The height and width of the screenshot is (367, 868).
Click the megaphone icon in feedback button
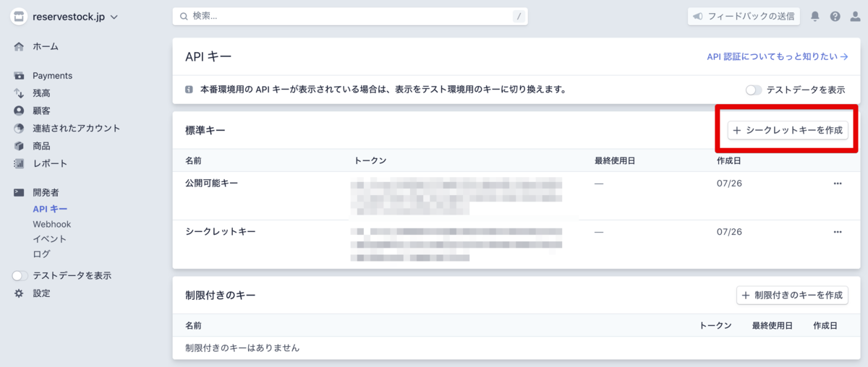pyautogui.click(x=697, y=16)
